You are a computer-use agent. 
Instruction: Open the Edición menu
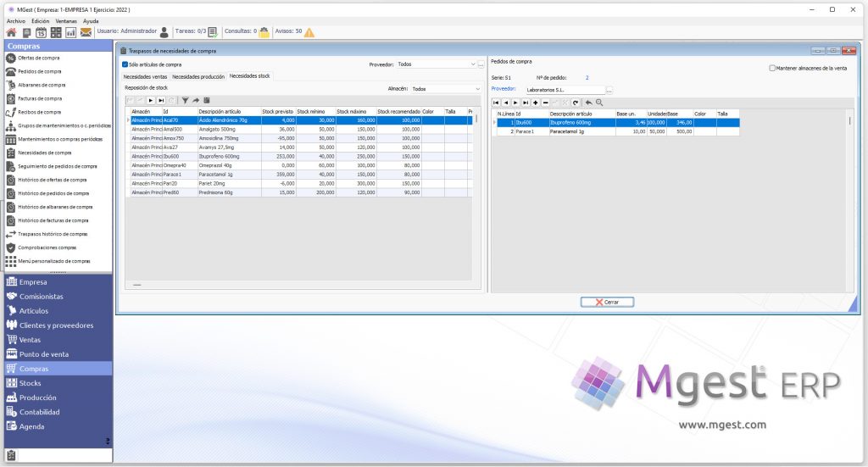tap(41, 21)
